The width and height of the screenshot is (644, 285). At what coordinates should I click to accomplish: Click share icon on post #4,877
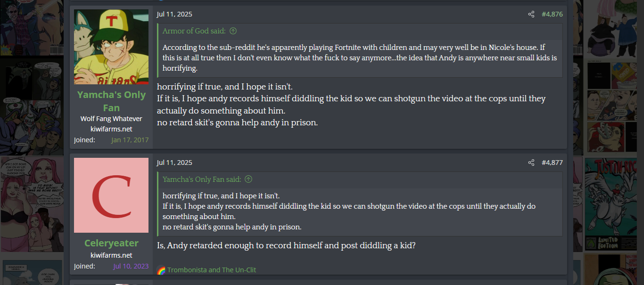tap(531, 163)
